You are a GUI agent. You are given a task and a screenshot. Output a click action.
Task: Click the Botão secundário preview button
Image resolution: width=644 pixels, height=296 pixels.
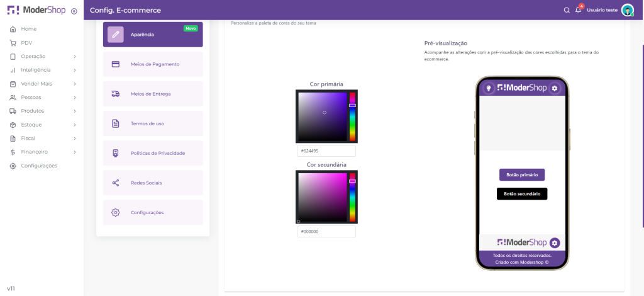522,193
